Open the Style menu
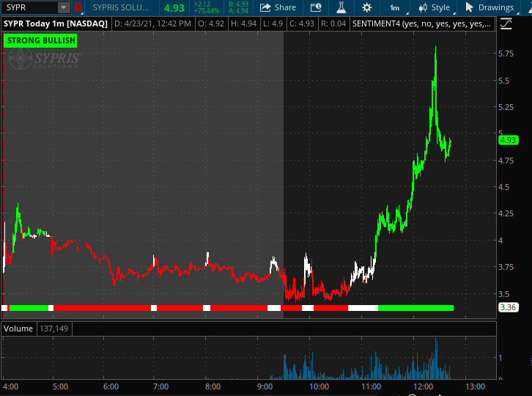This screenshot has width=532, height=396. point(435,7)
